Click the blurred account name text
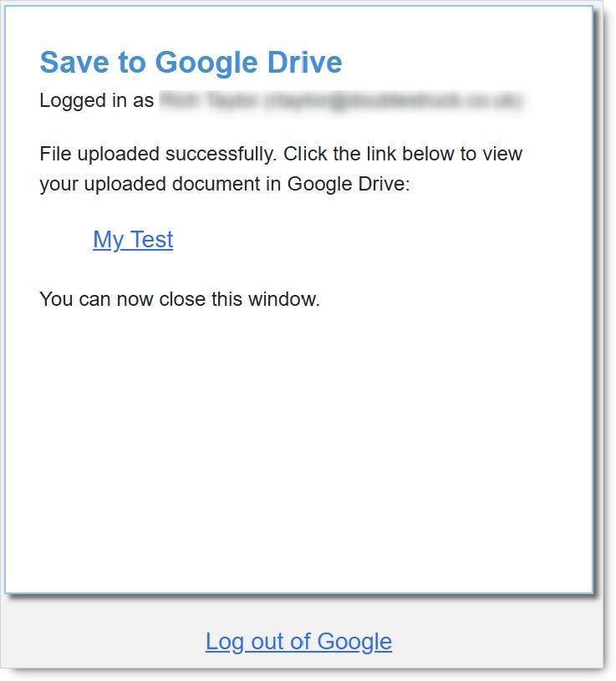The width and height of the screenshot is (616, 681). [x=208, y=101]
